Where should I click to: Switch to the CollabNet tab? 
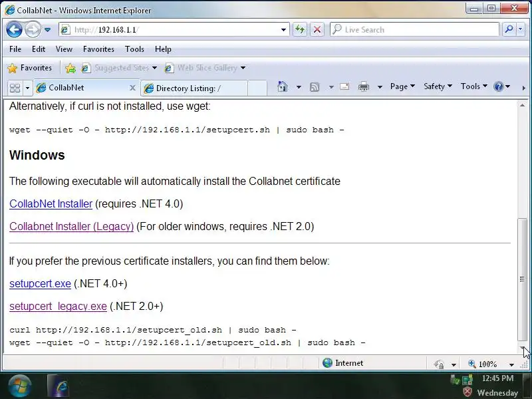click(81, 88)
